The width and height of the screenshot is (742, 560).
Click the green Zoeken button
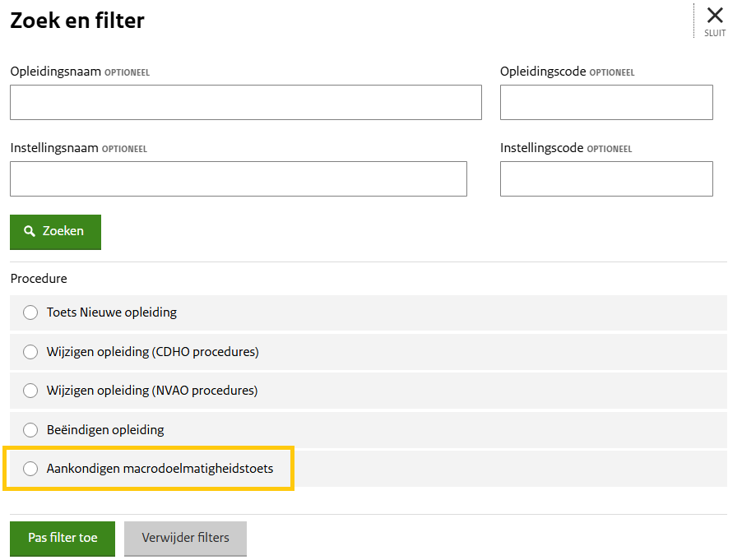[55, 232]
